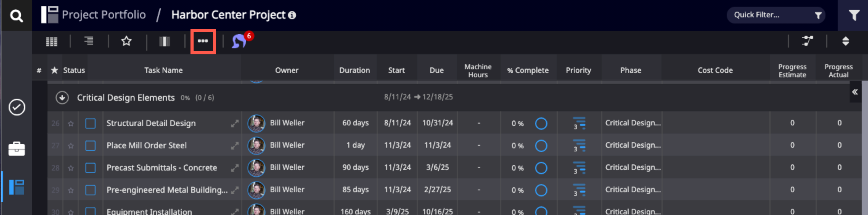Click the favorites star toolbar icon
The width and height of the screenshot is (868, 215).
click(x=126, y=41)
